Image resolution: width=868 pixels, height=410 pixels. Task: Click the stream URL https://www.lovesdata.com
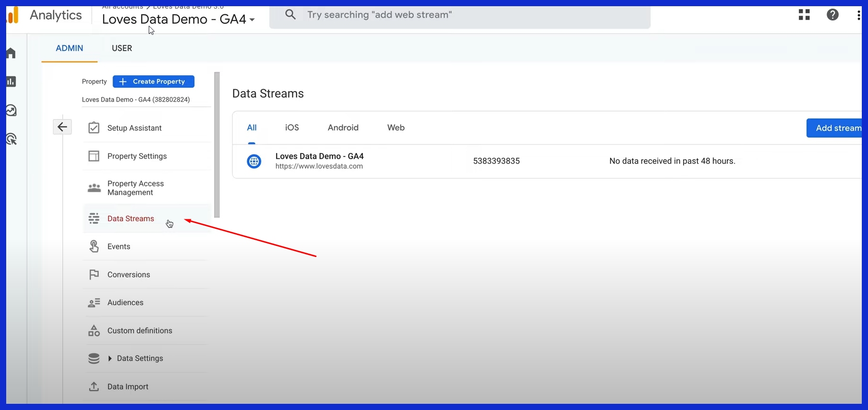[x=319, y=166]
